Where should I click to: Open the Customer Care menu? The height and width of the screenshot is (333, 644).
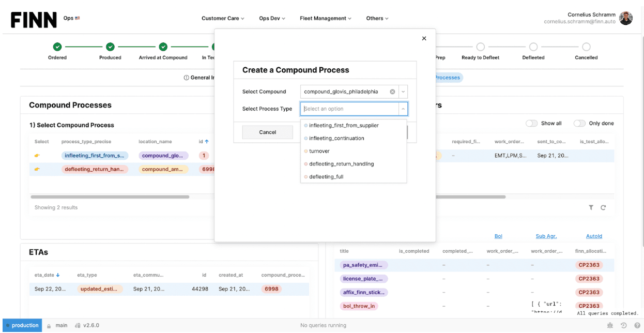pyautogui.click(x=223, y=18)
